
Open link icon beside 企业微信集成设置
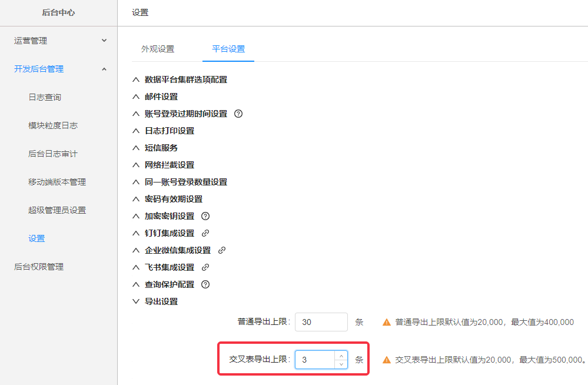pyautogui.click(x=222, y=250)
